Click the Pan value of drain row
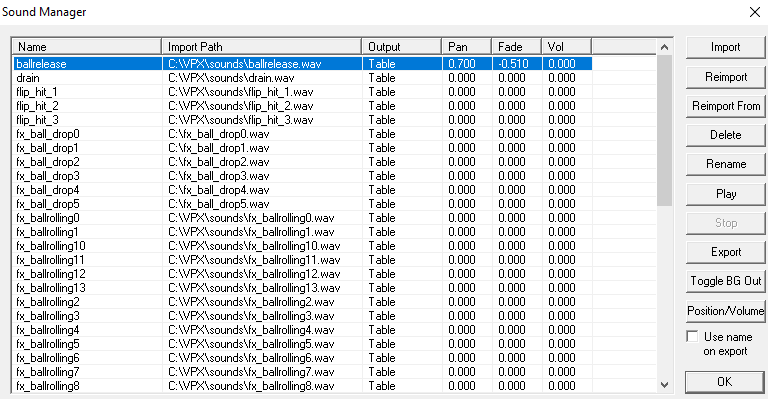Image resolution: width=768 pixels, height=399 pixels. pos(462,78)
